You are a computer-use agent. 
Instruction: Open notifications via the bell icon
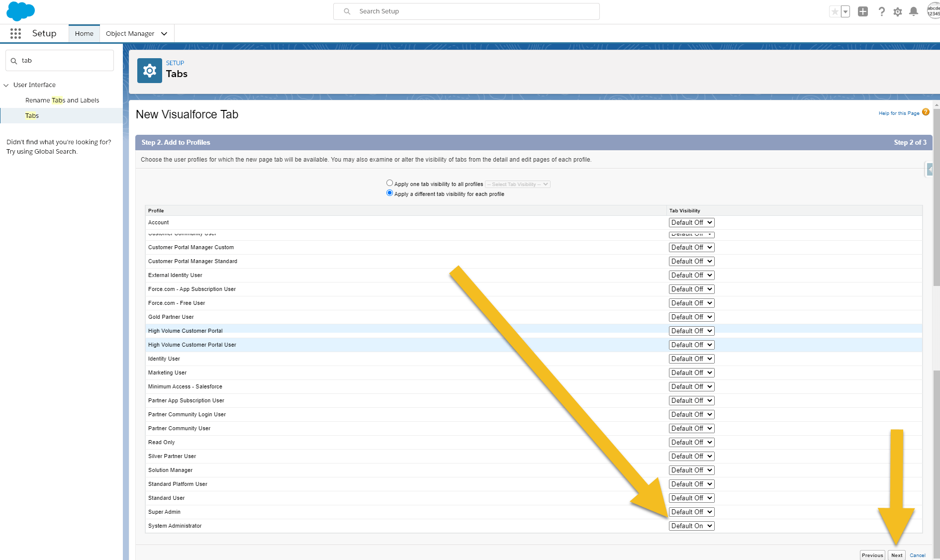tap(914, 11)
